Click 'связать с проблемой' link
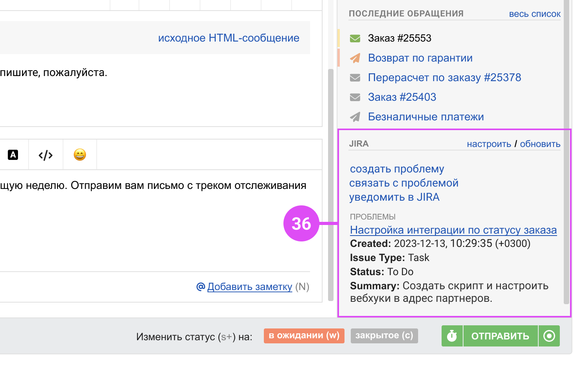This screenshot has height=370, width=588. tap(404, 183)
